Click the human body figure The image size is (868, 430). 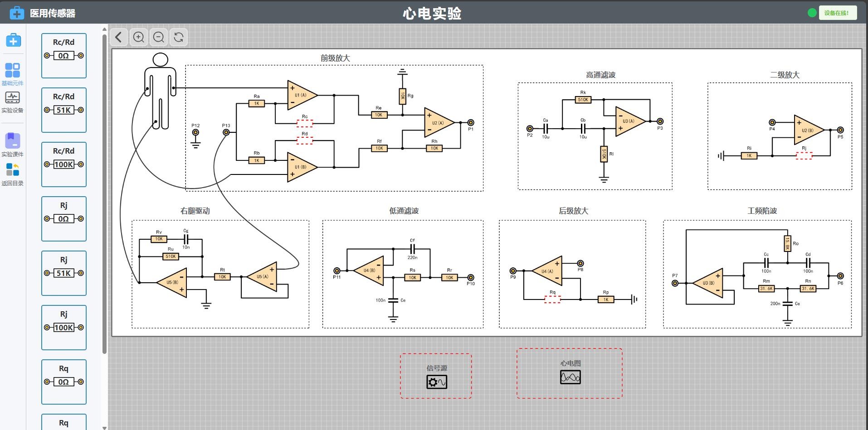pos(160,91)
